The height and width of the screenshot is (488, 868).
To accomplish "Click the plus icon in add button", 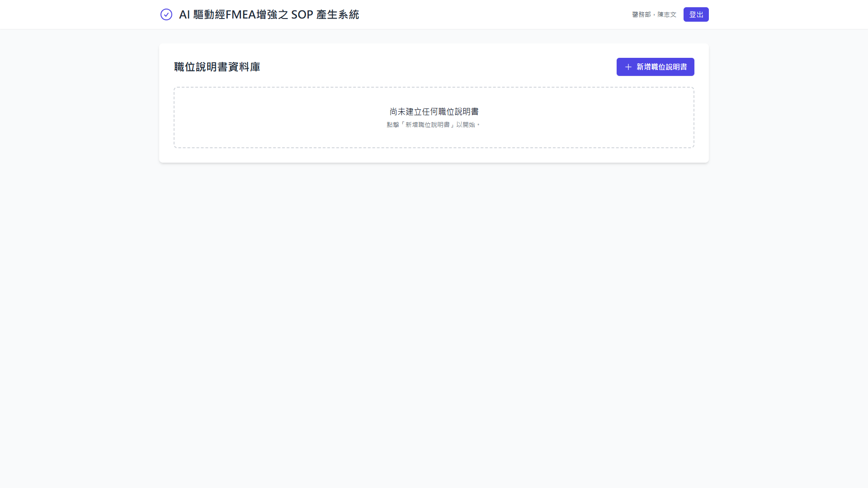I will coord(628,67).
